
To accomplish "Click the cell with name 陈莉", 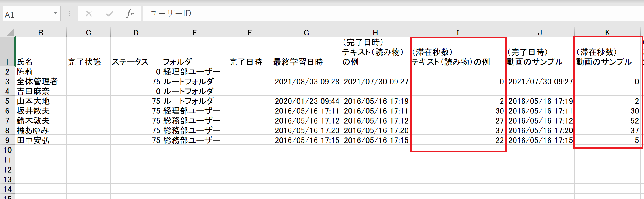I will [41, 71].
